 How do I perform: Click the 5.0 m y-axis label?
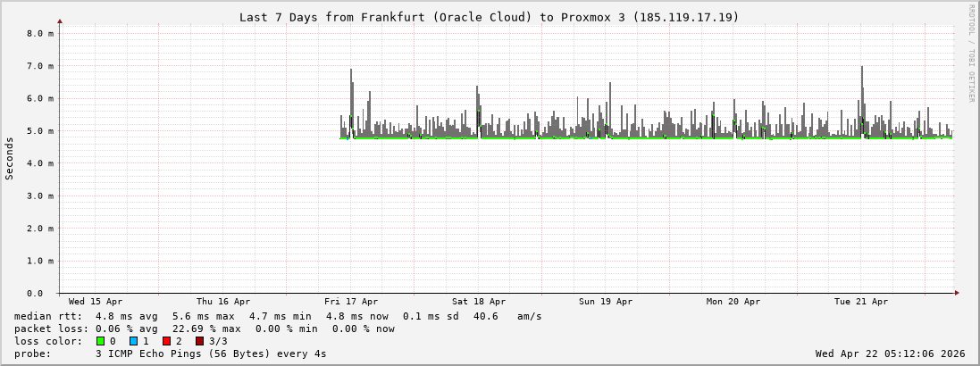click(x=40, y=131)
